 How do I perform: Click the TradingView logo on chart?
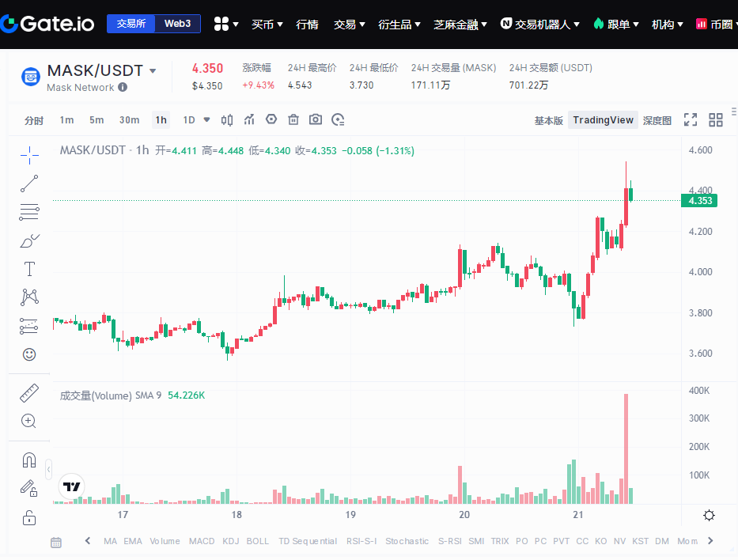[x=71, y=486]
